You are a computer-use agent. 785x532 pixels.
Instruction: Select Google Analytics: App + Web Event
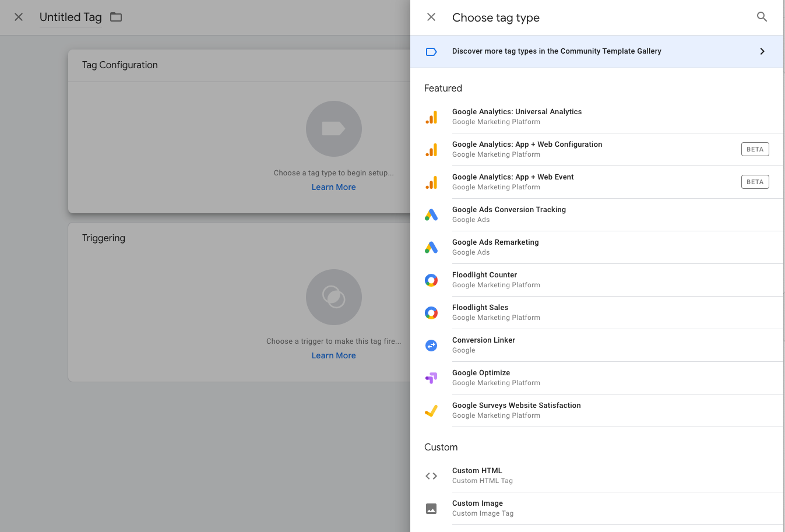point(597,182)
